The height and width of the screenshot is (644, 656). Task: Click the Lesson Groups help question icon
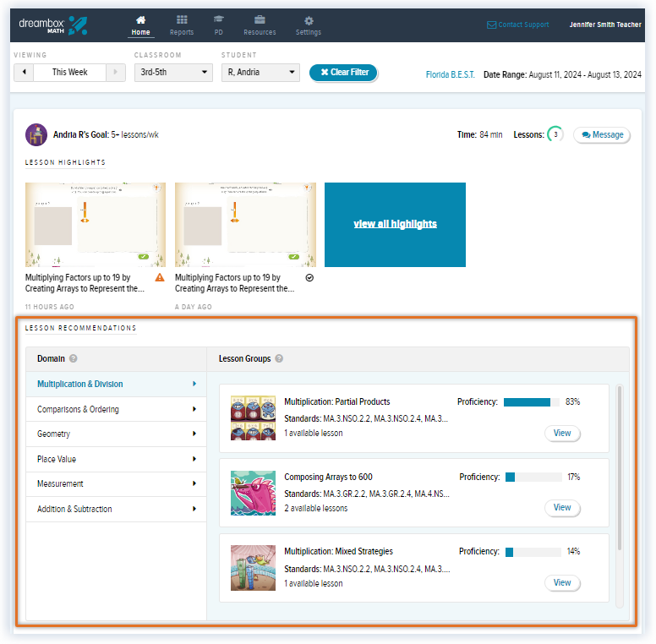click(x=279, y=359)
